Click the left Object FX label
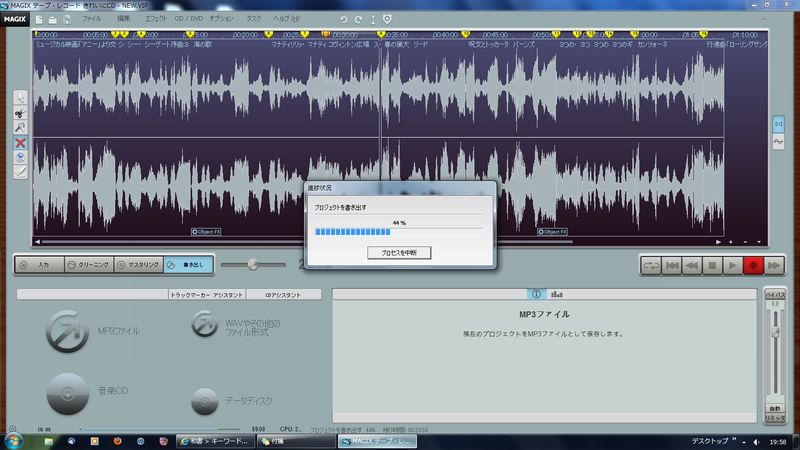This screenshot has height=450, width=800. click(x=206, y=232)
